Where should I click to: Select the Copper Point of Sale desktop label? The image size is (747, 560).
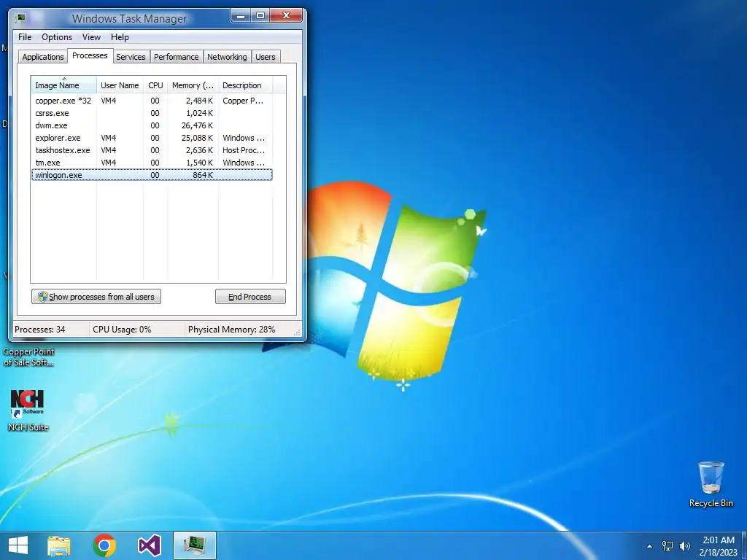(x=28, y=357)
